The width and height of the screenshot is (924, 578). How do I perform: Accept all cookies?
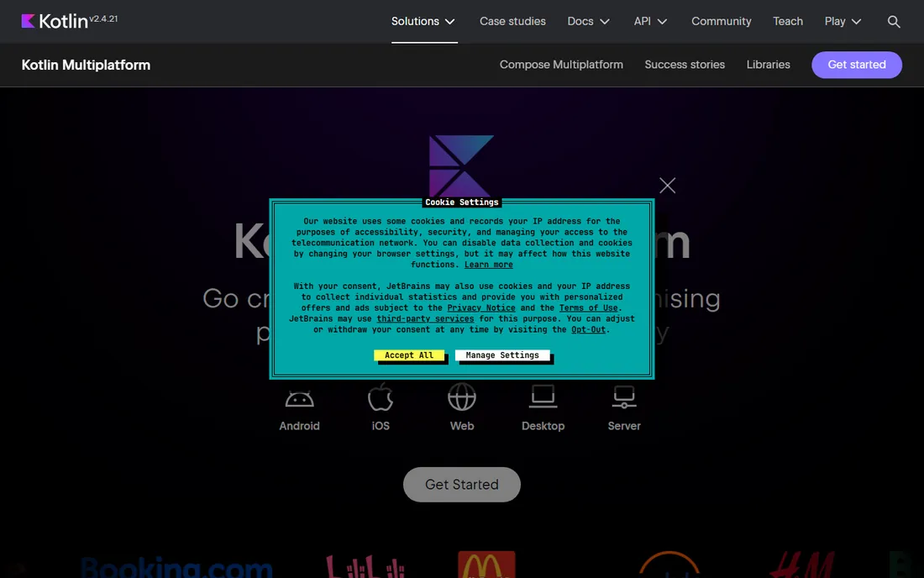[409, 355]
